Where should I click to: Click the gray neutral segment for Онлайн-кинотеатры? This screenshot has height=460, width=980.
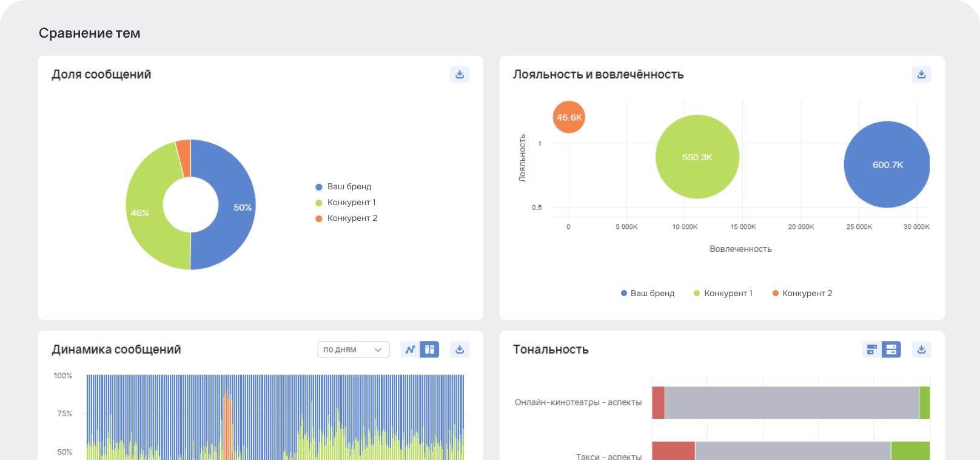click(x=791, y=402)
